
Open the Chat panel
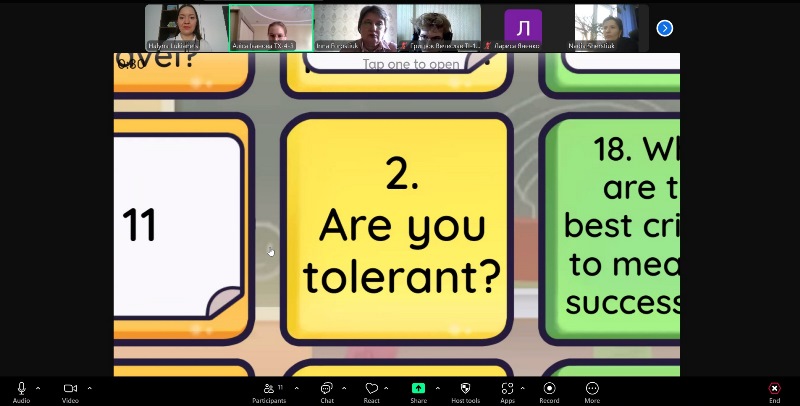tap(327, 392)
